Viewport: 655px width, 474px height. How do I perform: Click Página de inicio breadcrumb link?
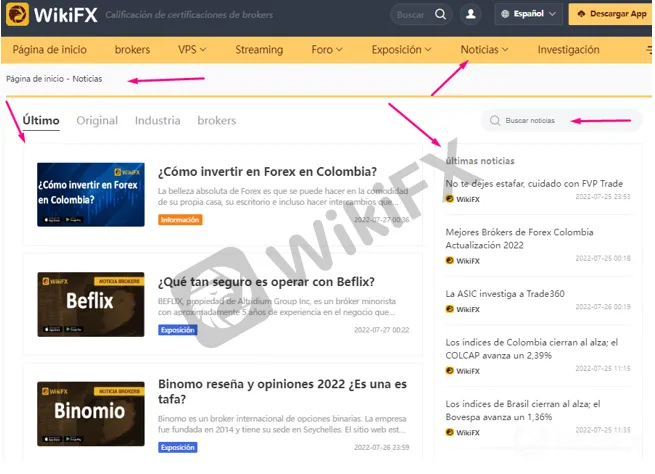point(35,79)
